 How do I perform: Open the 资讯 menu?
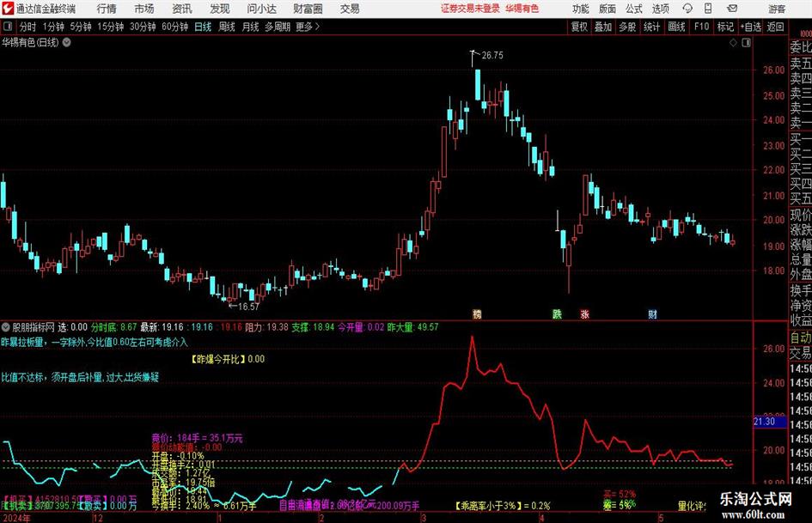coord(182,9)
